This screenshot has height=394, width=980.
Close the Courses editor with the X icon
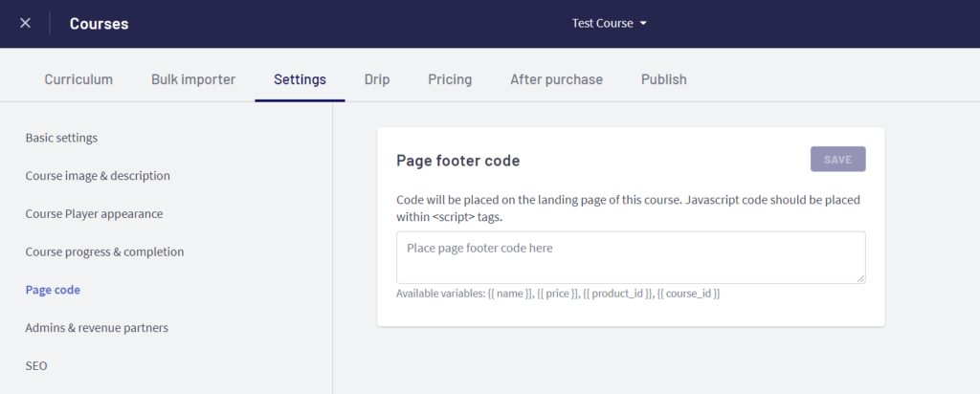[25, 23]
